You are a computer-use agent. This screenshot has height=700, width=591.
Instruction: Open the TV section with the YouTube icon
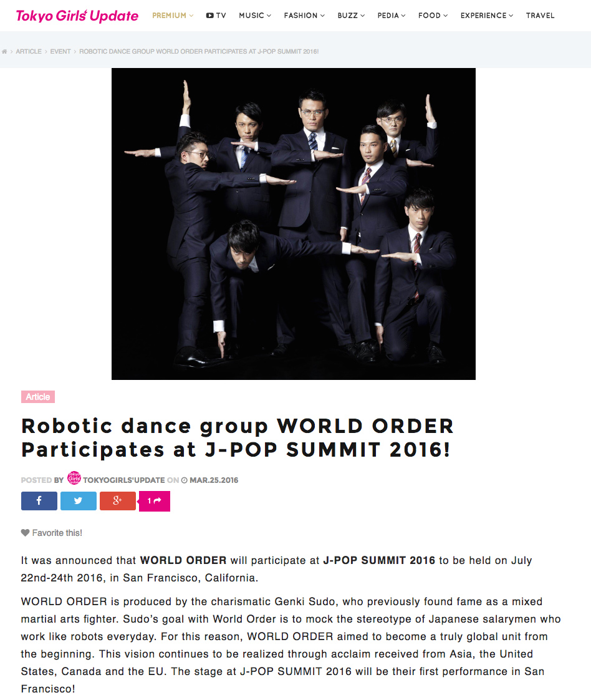[x=216, y=15]
